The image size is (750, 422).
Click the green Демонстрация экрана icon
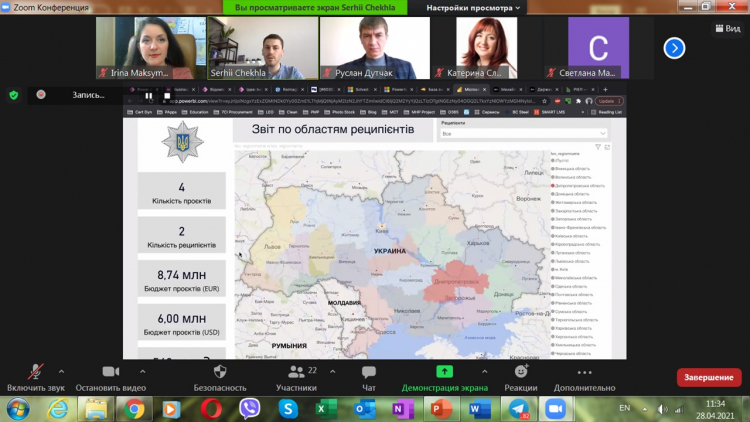[x=444, y=371]
